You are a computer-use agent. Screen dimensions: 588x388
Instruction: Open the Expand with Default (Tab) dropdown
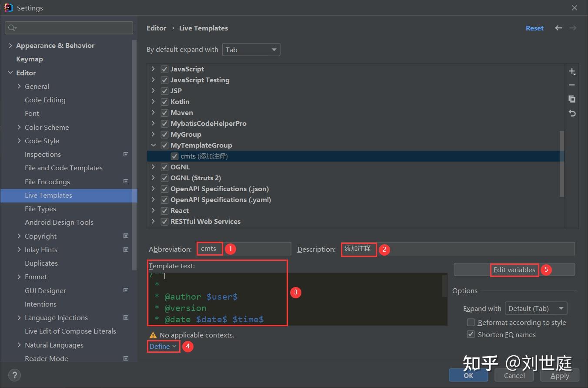pyautogui.click(x=536, y=308)
